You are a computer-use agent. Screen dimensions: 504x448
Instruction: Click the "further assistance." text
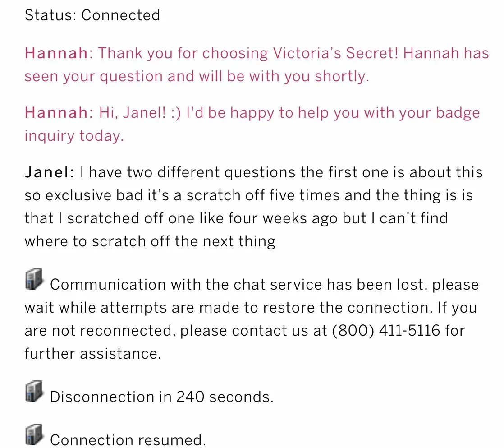92,353
